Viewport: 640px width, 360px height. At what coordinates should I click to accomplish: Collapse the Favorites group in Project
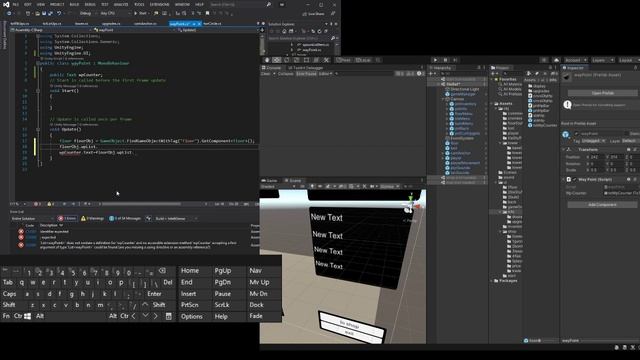point(491,79)
